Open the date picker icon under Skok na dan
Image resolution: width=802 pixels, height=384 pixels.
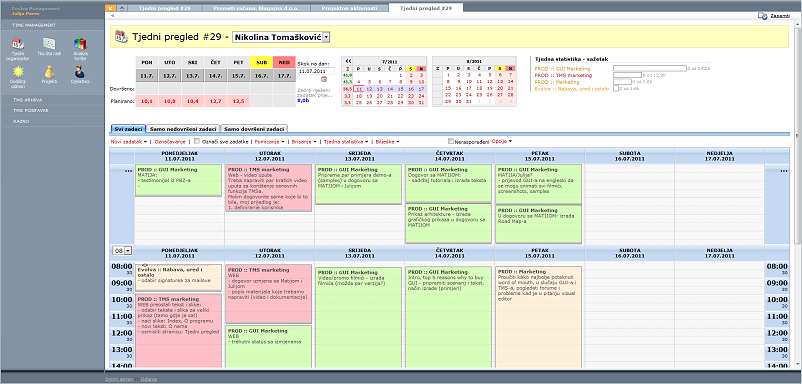[323, 79]
